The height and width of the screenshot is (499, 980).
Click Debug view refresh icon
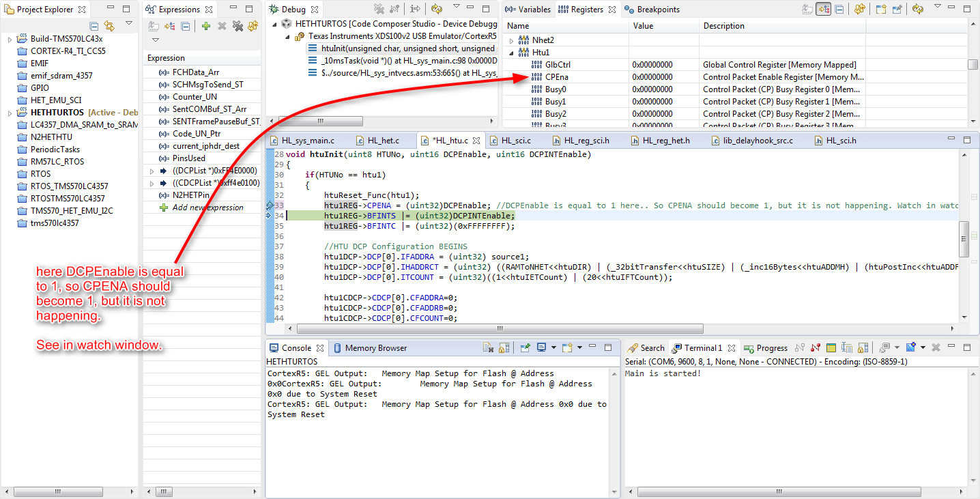pos(437,9)
